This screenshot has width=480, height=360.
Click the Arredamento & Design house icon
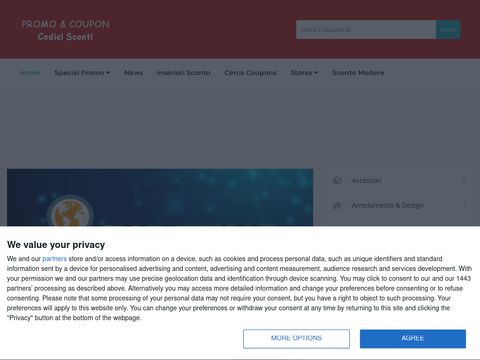pos(337,205)
